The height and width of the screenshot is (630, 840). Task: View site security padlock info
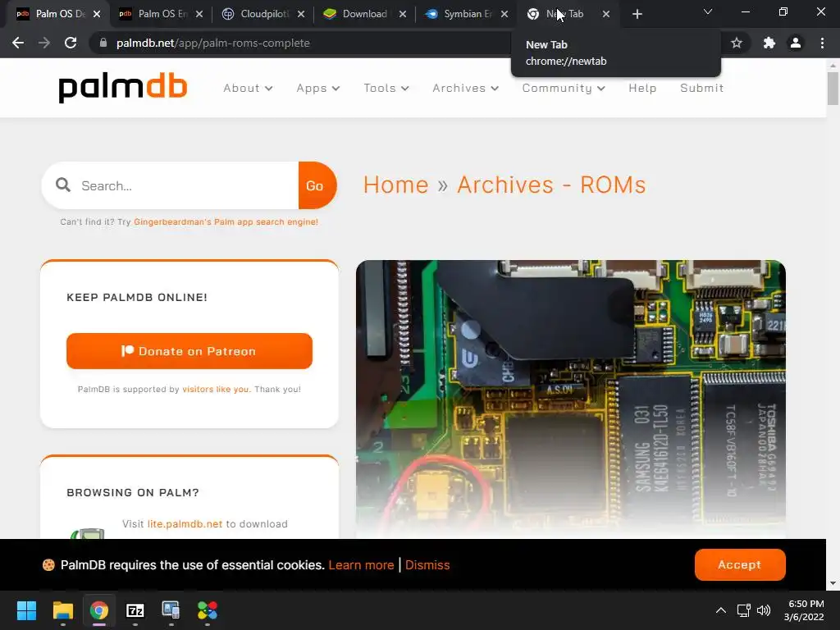coord(103,43)
